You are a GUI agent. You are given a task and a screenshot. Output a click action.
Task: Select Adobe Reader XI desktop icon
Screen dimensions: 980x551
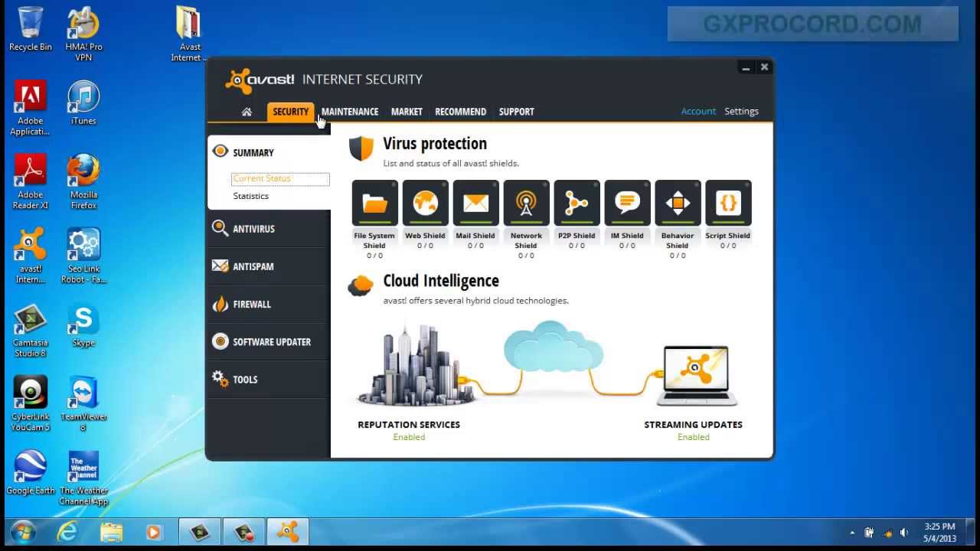tap(31, 182)
